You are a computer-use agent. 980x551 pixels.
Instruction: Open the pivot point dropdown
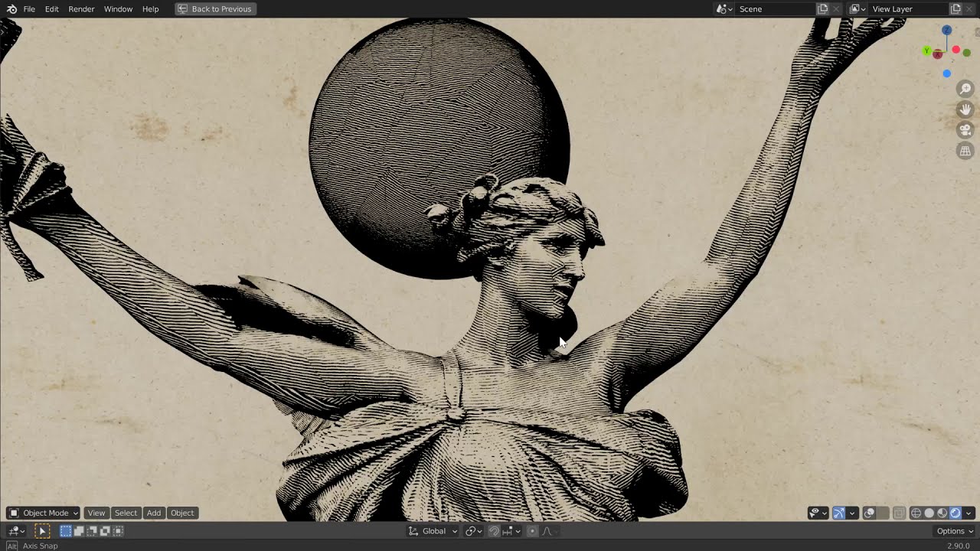[x=474, y=531]
